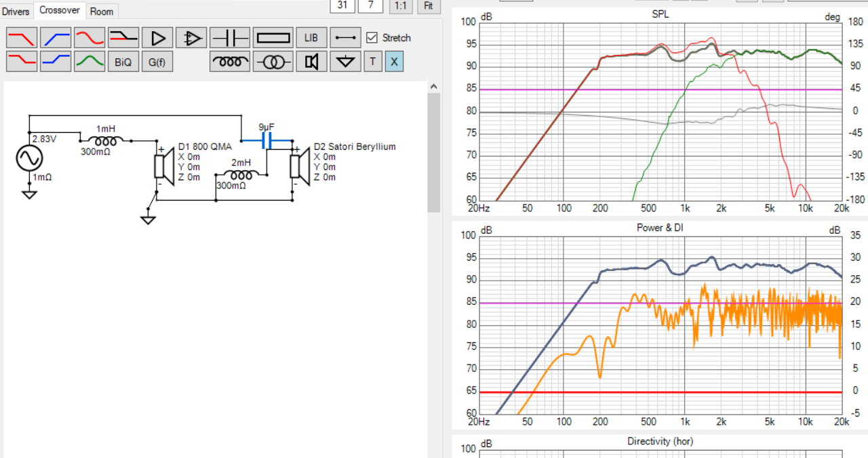Click the highlighted X toolbar button
The image size is (868, 458).
click(x=394, y=62)
